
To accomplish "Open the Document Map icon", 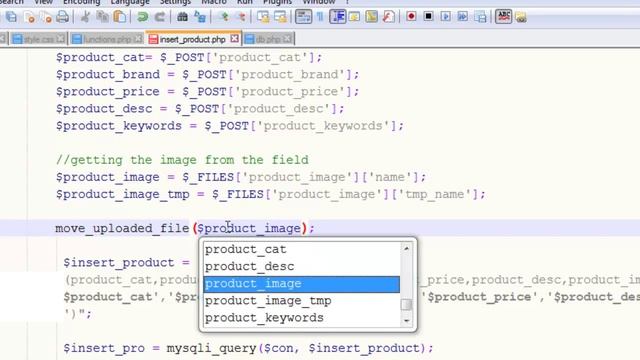I will click(371, 17).
